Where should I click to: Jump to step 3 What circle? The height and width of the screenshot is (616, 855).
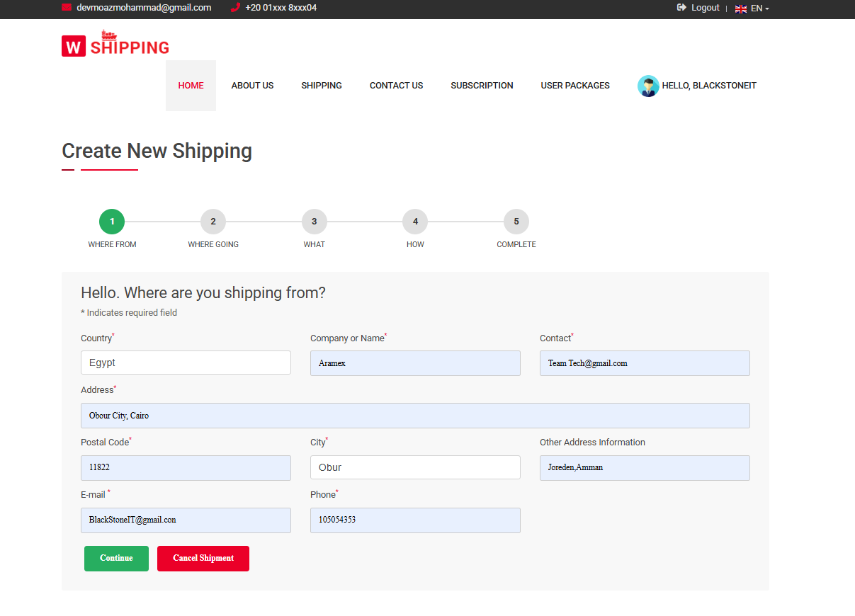point(315,222)
